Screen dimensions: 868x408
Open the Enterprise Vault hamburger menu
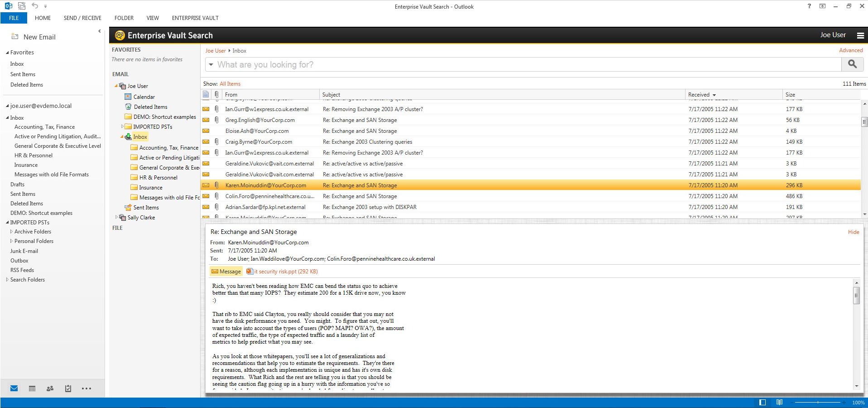[x=860, y=35]
